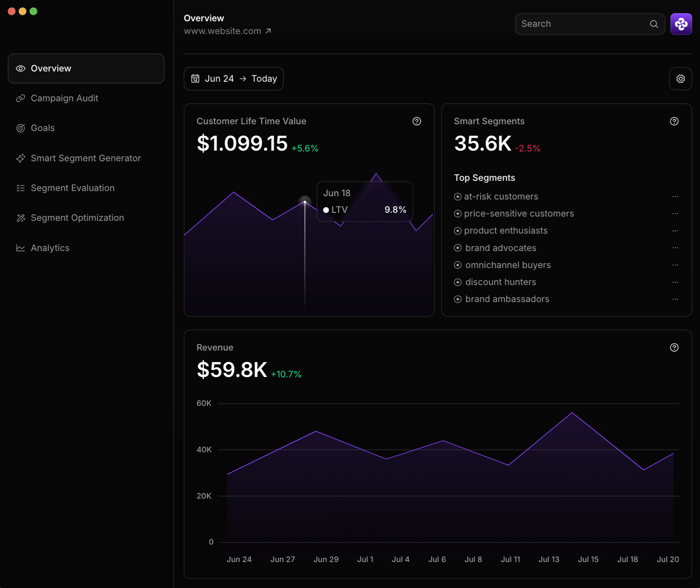This screenshot has width=700, height=588.
Task: Show help for Smart Segments card
Action: (x=674, y=121)
